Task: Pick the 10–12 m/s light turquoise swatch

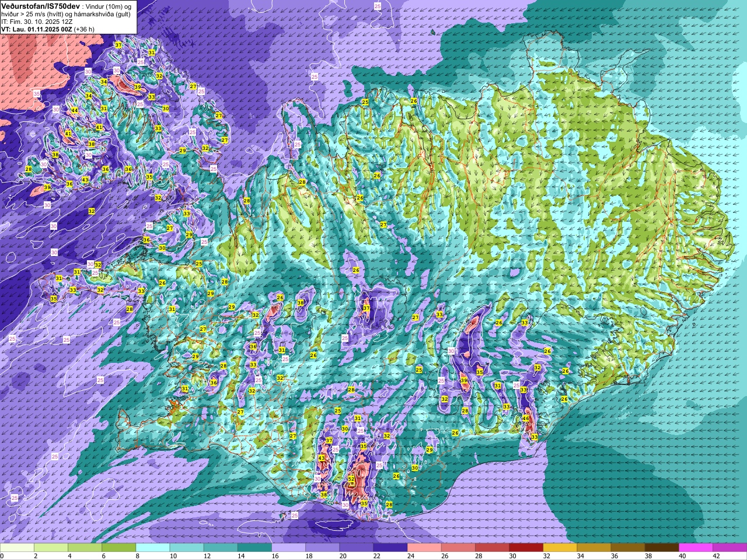Action: pyautogui.click(x=187, y=548)
